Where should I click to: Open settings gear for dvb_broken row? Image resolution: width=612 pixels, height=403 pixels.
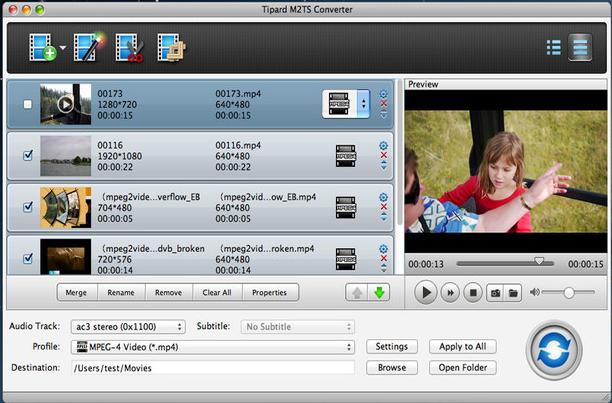(x=384, y=249)
